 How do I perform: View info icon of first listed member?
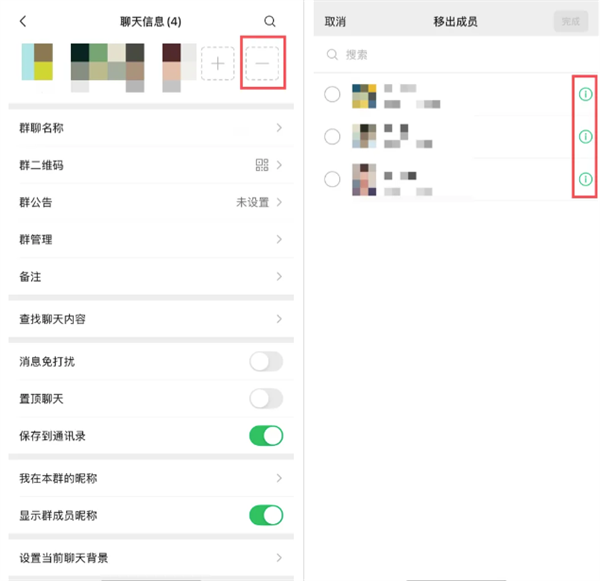click(x=585, y=94)
